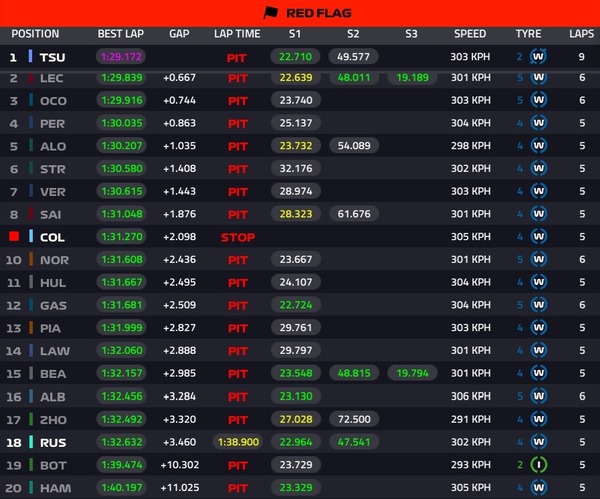Click the wet tyre icon in PIA row
Image resolution: width=600 pixels, height=499 pixels.
[538, 328]
